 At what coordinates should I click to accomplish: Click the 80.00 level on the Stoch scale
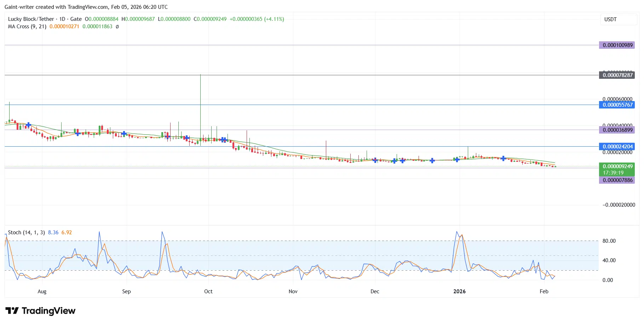tap(609, 241)
